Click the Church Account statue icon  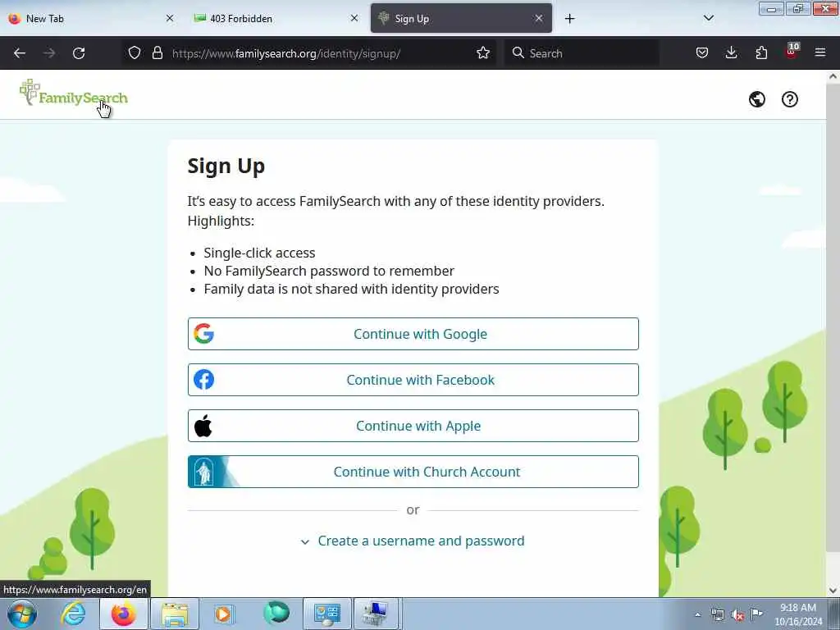pyautogui.click(x=203, y=472)
